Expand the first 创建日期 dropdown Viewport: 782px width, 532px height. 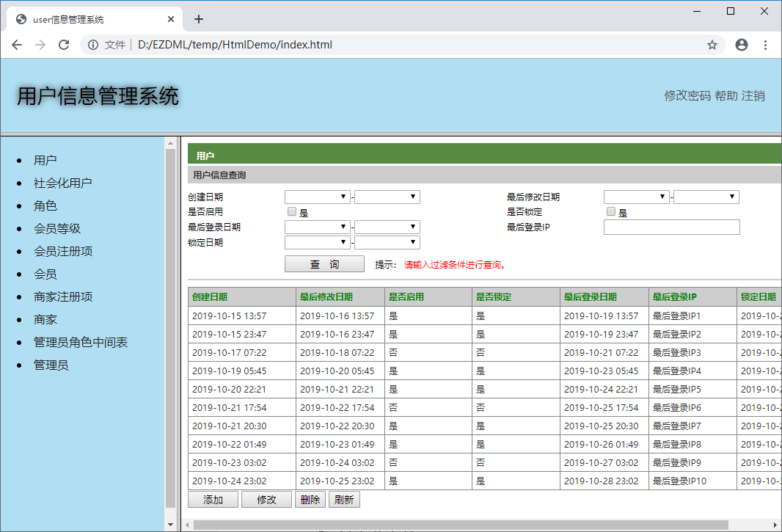[x=318, y=197]
